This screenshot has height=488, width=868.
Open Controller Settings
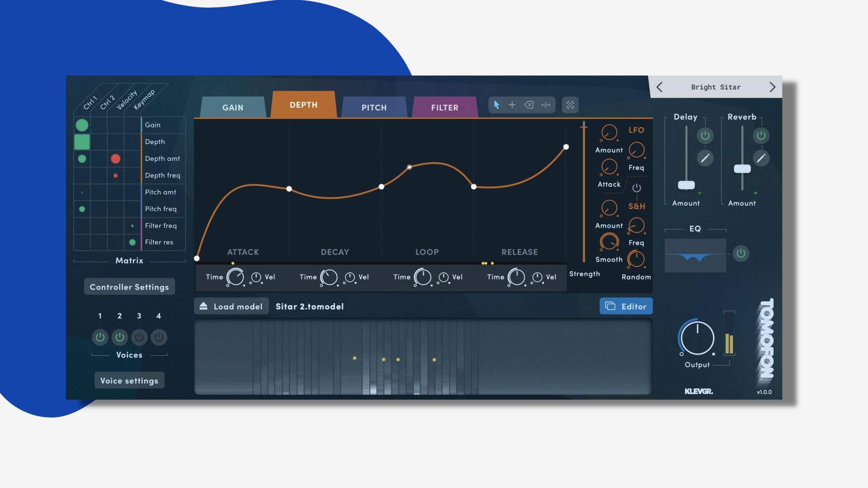coord(129,287)
